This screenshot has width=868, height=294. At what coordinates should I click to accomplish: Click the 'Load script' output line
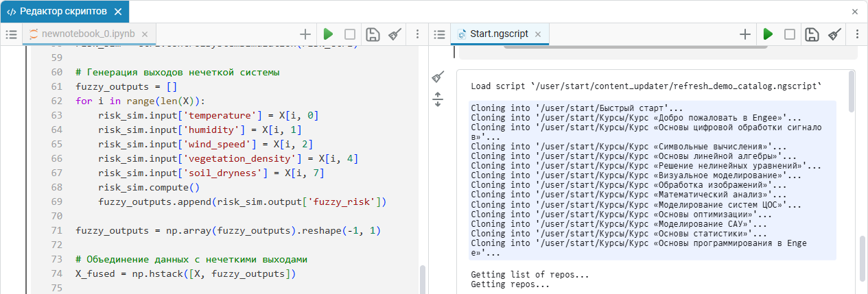pyautogui.click(x=646, y=86)
